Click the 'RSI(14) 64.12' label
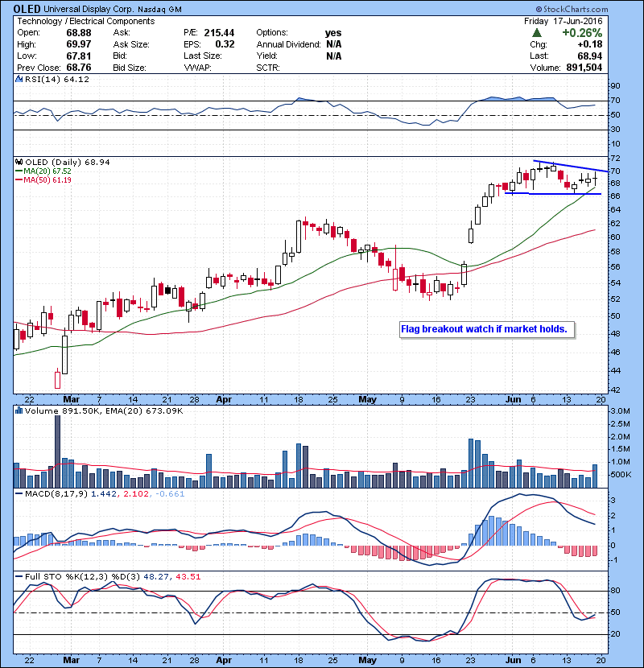Screen dimensions: 644x668 coord(56,79)
